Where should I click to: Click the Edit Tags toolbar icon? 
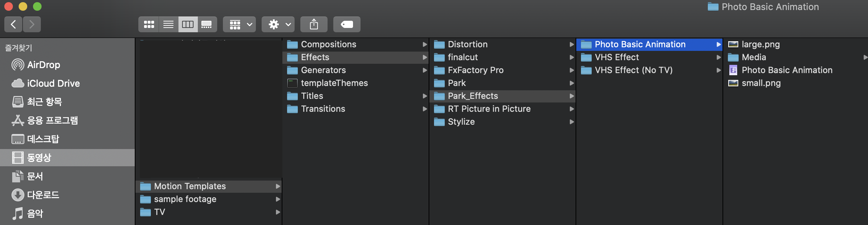tap(347, 24)
